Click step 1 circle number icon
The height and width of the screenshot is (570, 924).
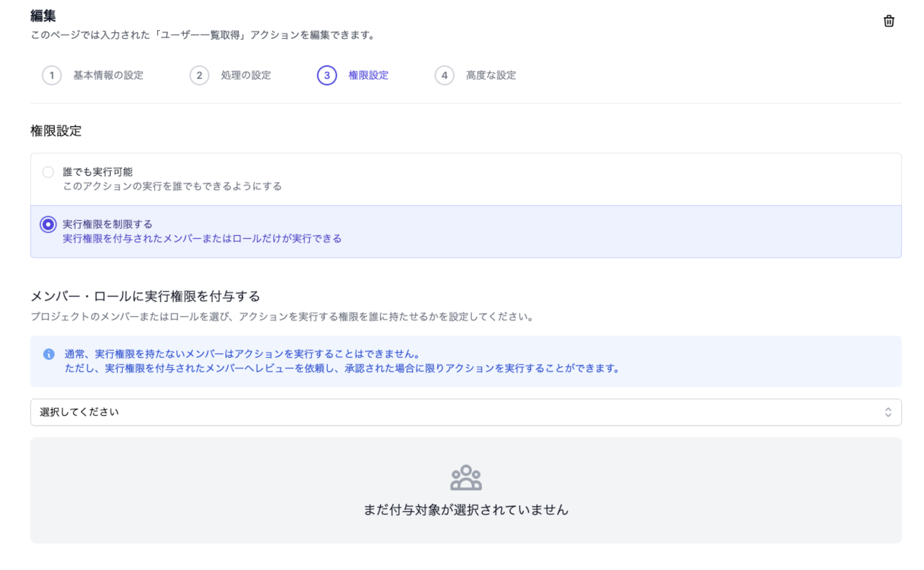[52, 75]
